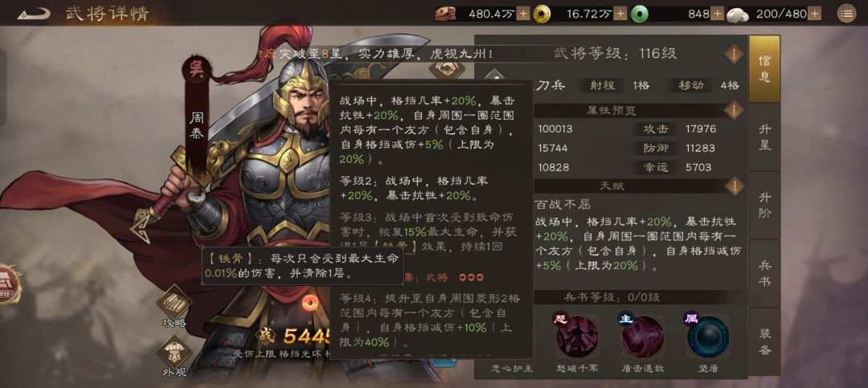Open the 兵书 tab
This screenshot has height=388, width=868.
pyautogui.click(x=764, y=273)
